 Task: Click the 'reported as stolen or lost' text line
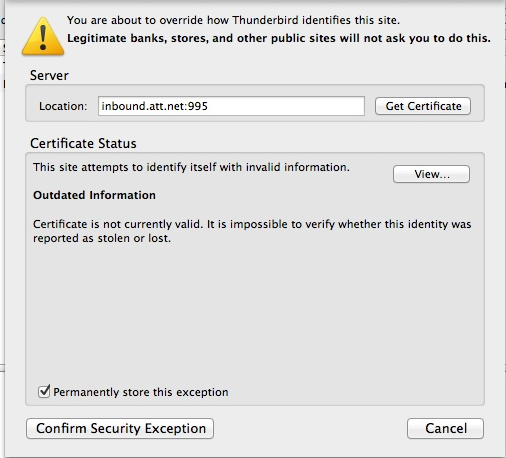(102, 238)
